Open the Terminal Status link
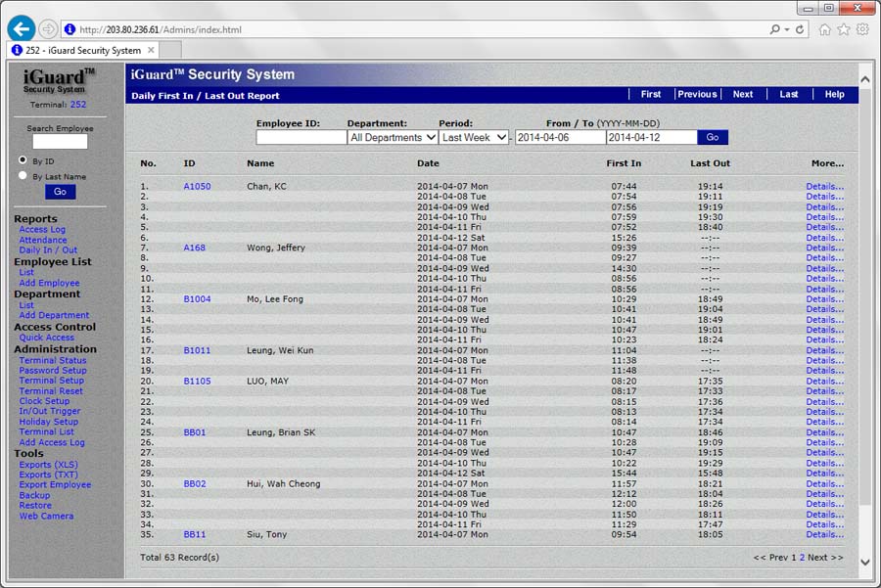Screen dimensions: 881x588 click(53, 360)
